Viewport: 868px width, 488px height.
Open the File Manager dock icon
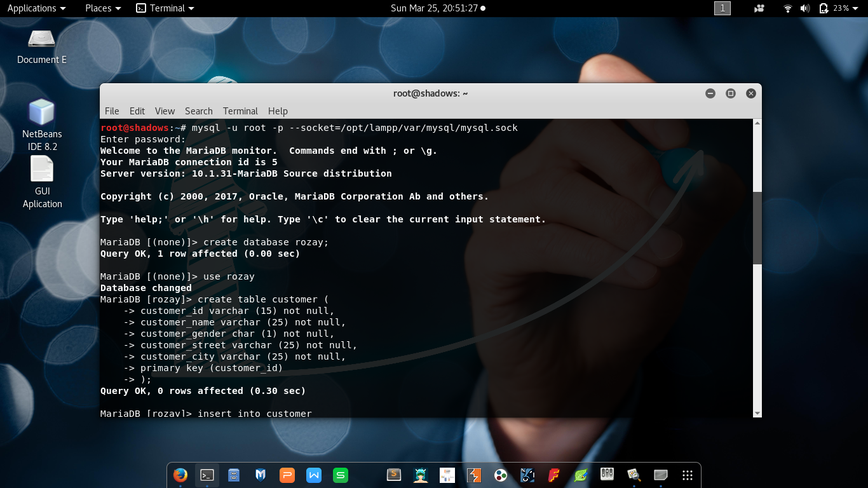(234, 475)
